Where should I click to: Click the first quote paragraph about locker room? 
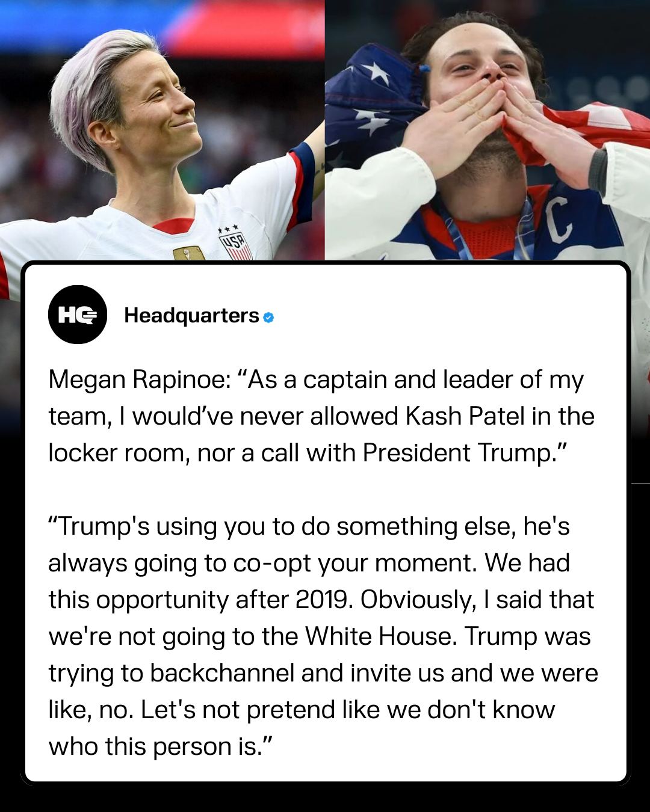click(x=321, y=416)
